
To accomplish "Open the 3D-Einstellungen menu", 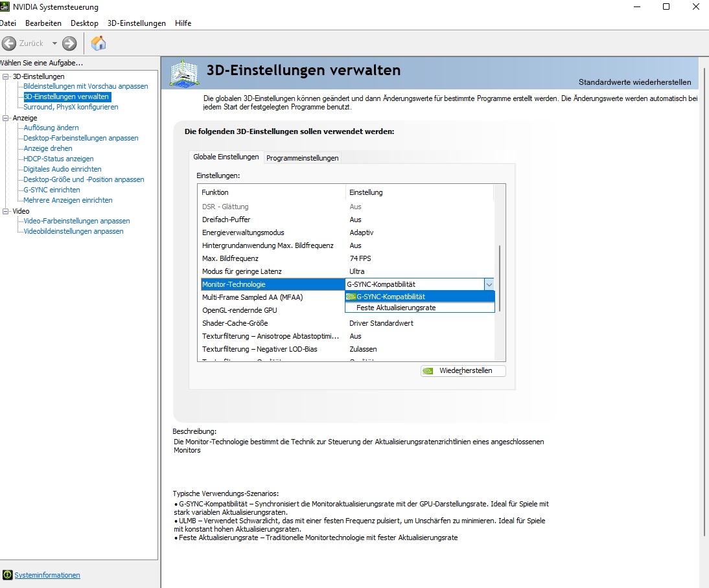I will (x=137, y=23).
